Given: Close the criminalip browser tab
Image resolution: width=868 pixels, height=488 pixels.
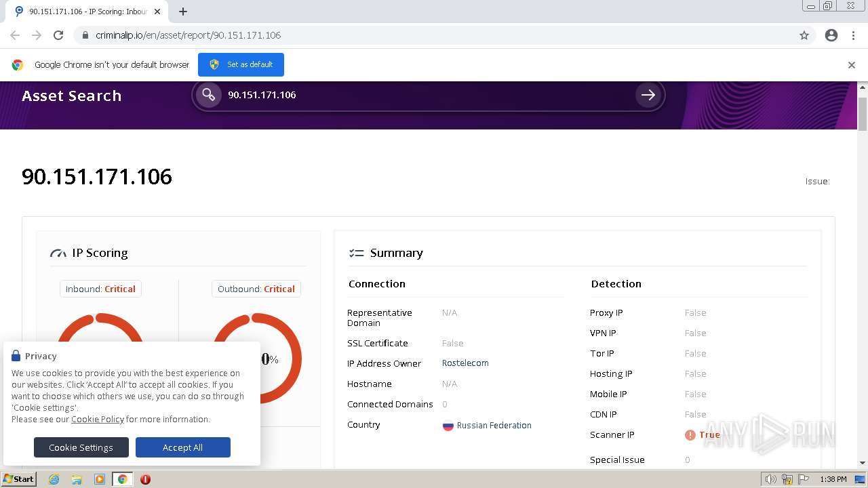Looking at the screenshot, I should pyautogui.click(x=157, y=12).
